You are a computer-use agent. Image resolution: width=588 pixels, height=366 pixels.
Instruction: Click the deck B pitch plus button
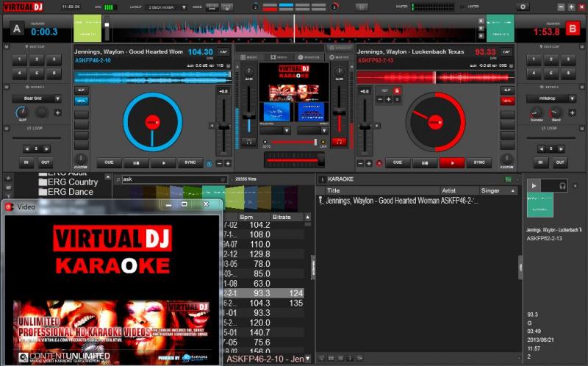pos(369,163)
